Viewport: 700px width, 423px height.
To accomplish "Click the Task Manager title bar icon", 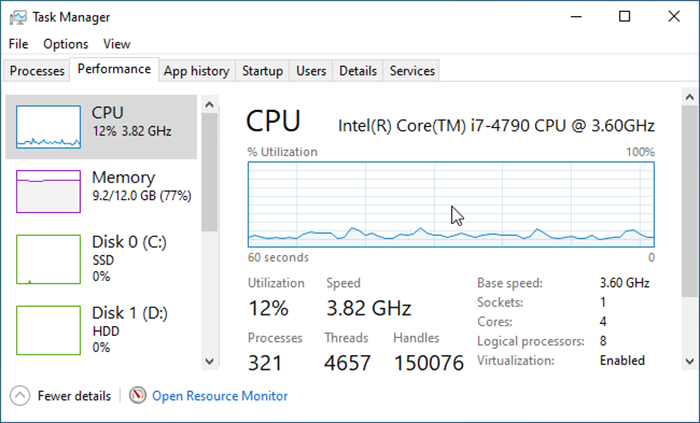I will (18, 17).
